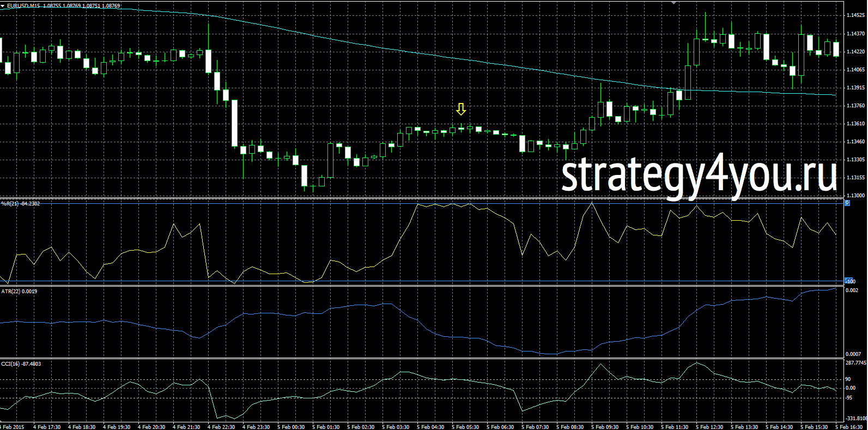Click the strategy4you.ru watermark text

pos(699,175)
